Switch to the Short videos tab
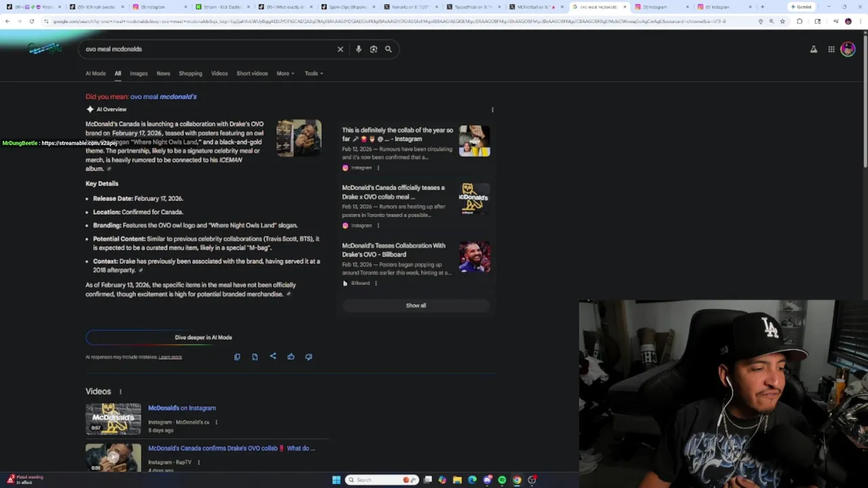 (x=252, y=73)
